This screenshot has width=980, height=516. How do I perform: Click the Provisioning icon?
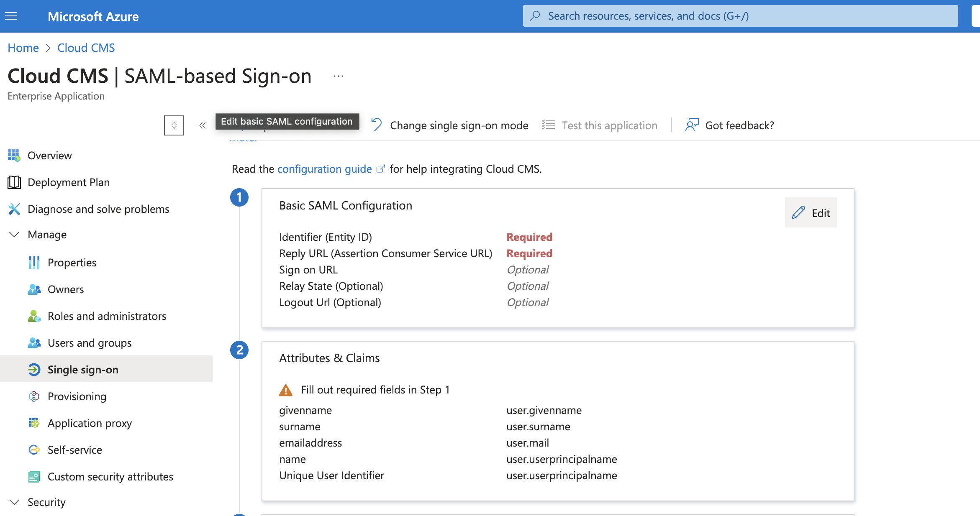coord(34,396)
